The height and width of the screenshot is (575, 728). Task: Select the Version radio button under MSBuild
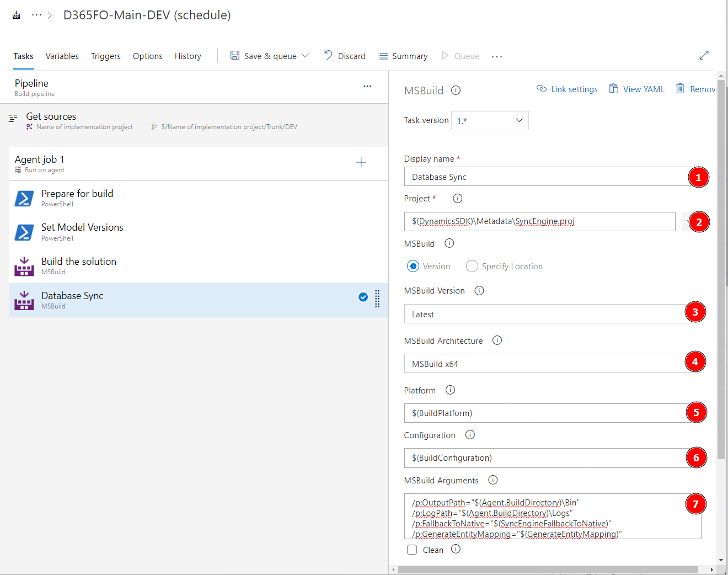point(413,266)
